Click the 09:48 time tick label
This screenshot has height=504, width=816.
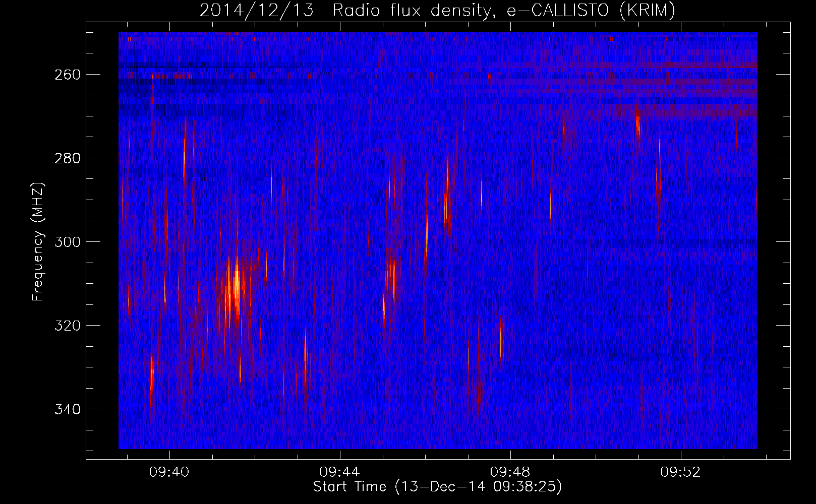(510, 472)
